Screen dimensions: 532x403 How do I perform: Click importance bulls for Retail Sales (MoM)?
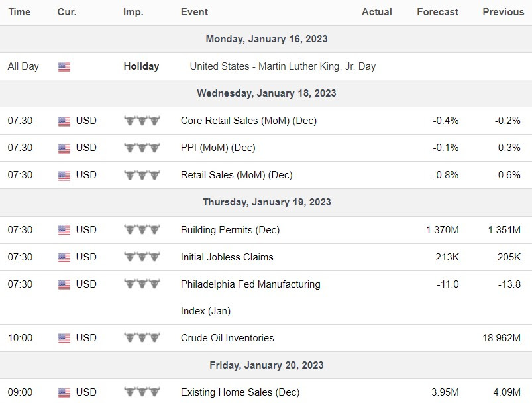pyautogui.click(x=142, y=175)
